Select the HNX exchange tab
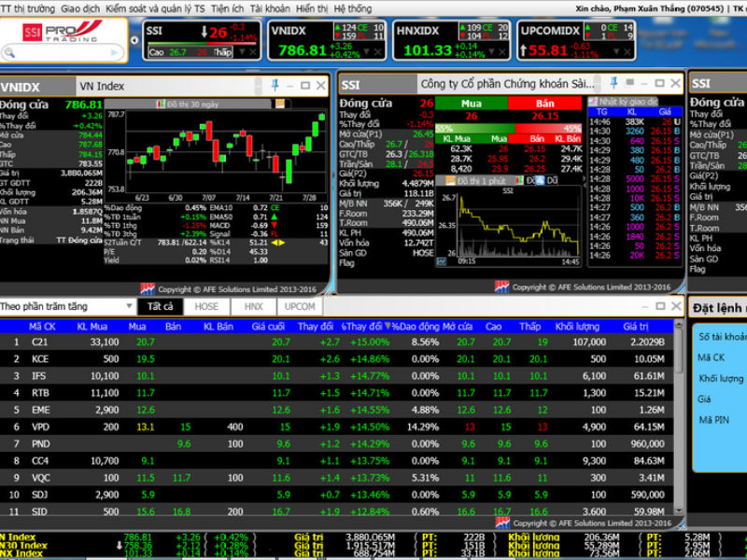The width and height of the screenshot is (747, 560). click(x=253, y=307)
